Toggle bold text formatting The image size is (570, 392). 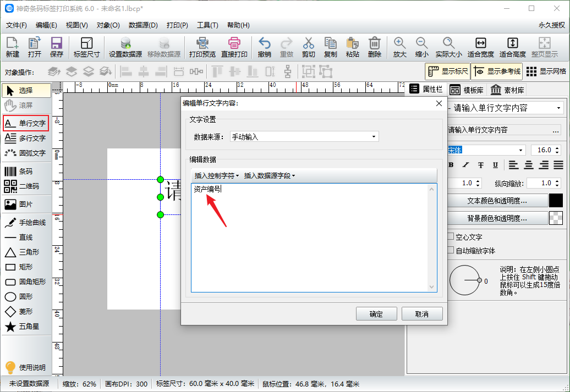click(x=451, y=165)
